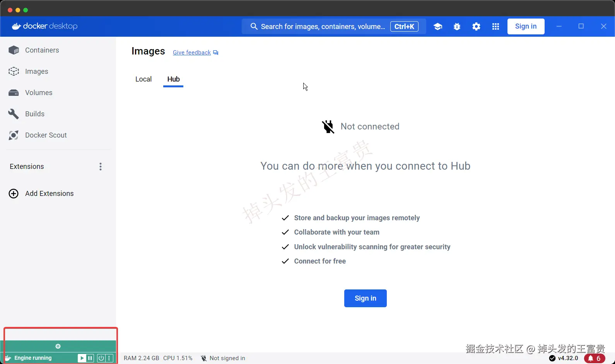The image size is (615, 364).
Task: Click the engine power quit button
Action: coord(101,358)
